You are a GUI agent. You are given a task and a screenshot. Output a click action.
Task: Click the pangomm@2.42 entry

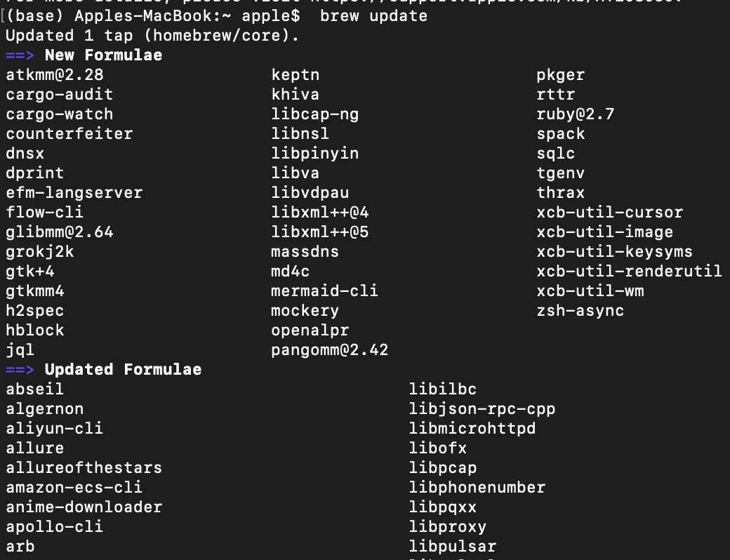coord(329,349)
